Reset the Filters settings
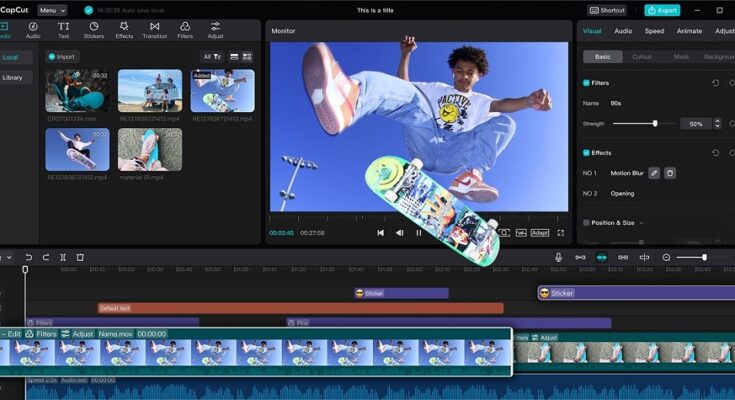The image size is (735, 400). (x=715, y=83)
